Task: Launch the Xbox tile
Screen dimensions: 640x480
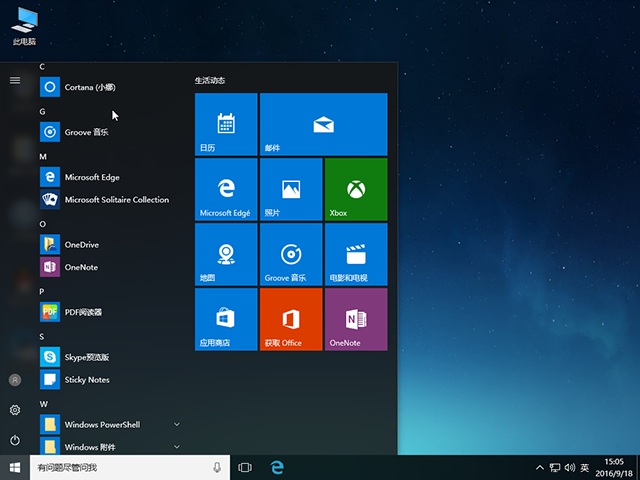Action: coord(355,189)
